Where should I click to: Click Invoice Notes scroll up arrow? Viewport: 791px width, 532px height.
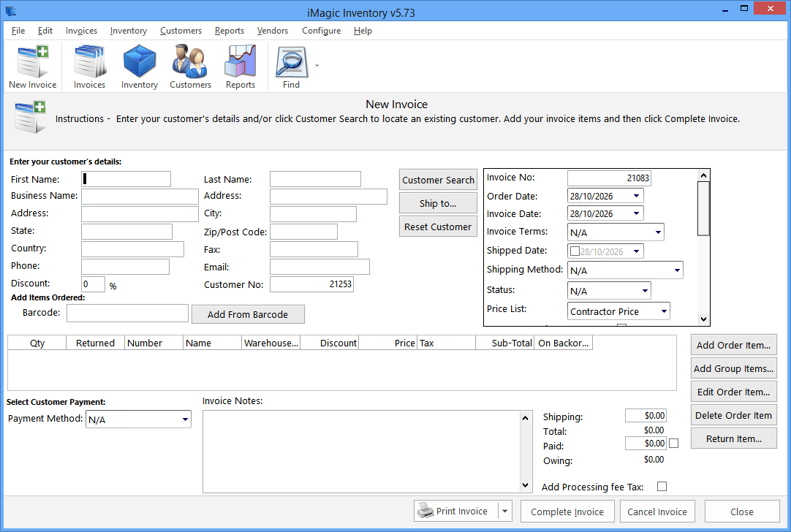[525, 417]
